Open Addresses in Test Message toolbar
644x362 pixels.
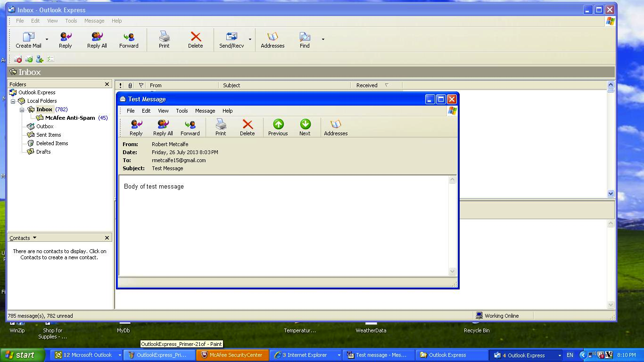336,127
